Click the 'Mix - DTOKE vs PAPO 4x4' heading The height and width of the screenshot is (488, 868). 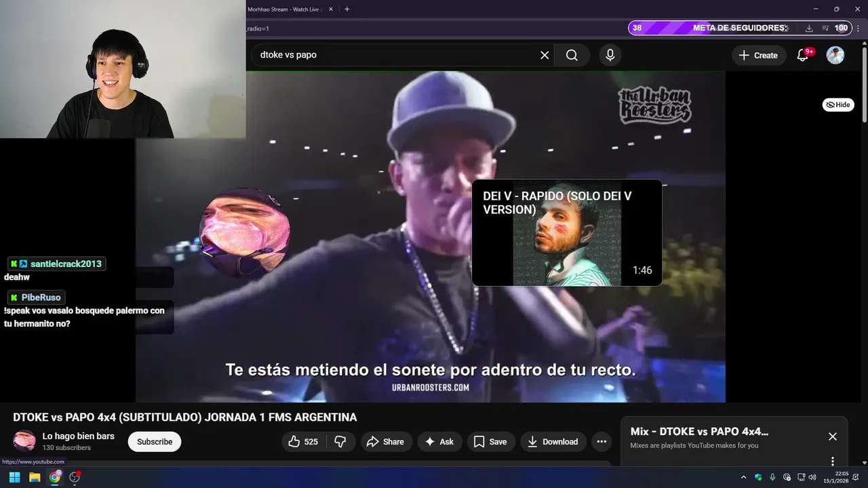[699, 432]
